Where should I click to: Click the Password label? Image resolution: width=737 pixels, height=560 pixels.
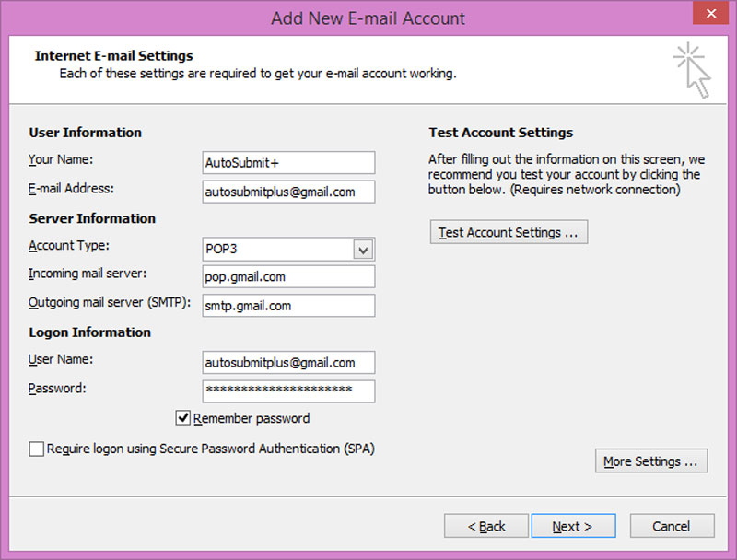point(57,389)
